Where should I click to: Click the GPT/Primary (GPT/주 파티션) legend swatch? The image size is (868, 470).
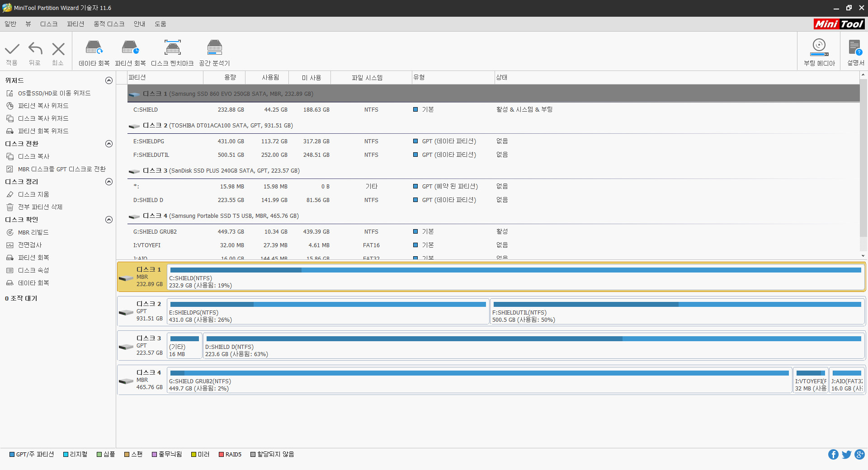pyautogui.click(x=12, y=455)
